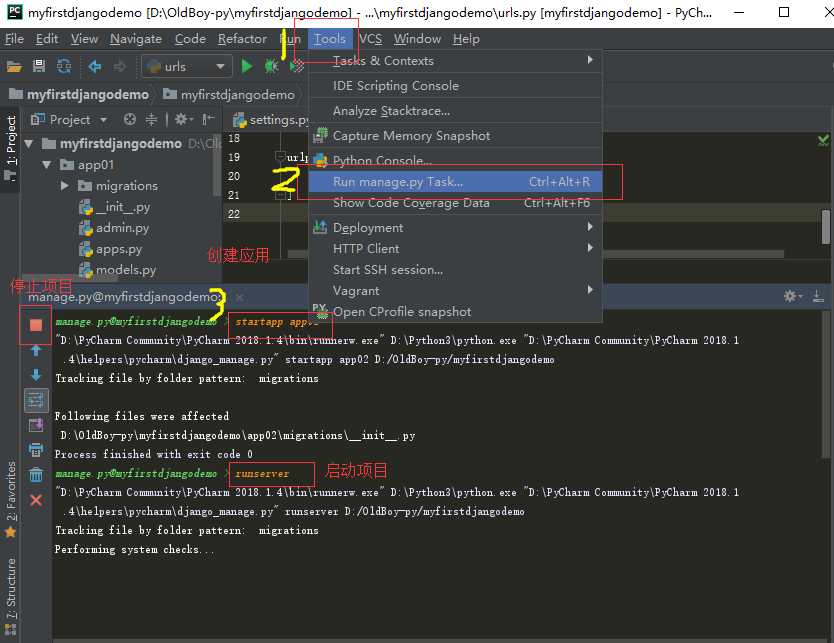This screenshot has height=643, width=834.
Task: Choose Show Code Coverage Data
Action: pyautogui.click(x=455, y=203)
